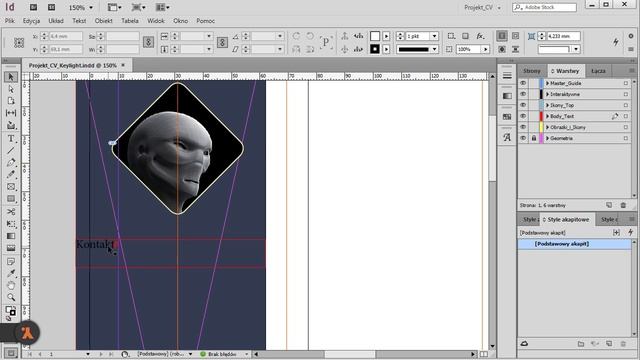Select the Note tool
This screenshot has height=360, width=640.
coord(11,261)
